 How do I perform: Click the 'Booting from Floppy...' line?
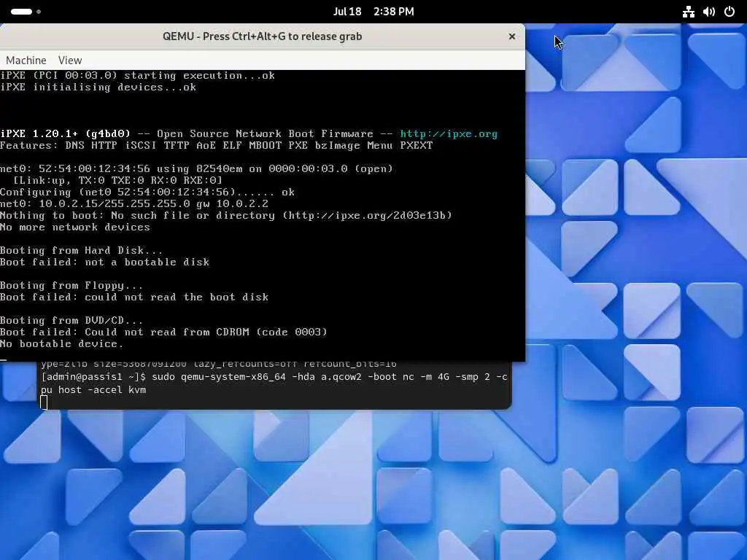pos(71,285)
